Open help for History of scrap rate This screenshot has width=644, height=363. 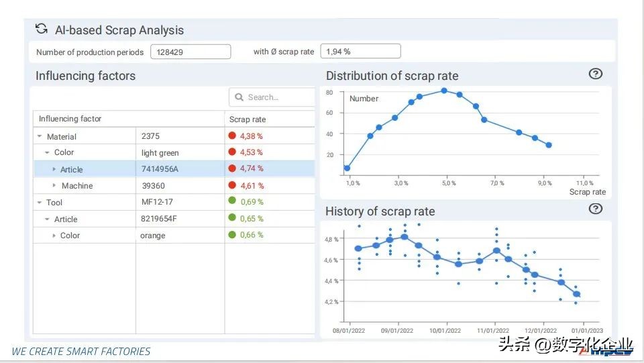point(595,209)
